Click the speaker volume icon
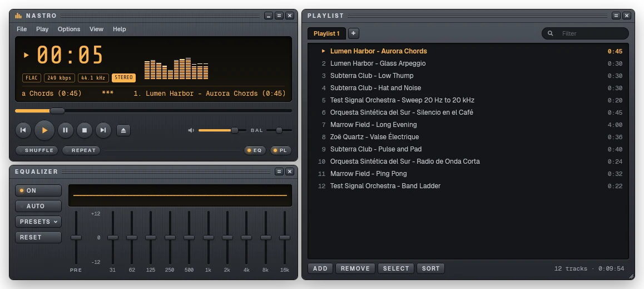 coord(191,130)
